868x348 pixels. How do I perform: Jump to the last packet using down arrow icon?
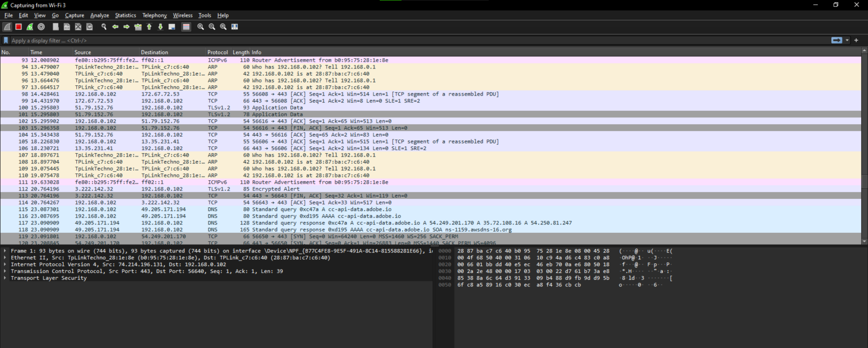point(160,27)
